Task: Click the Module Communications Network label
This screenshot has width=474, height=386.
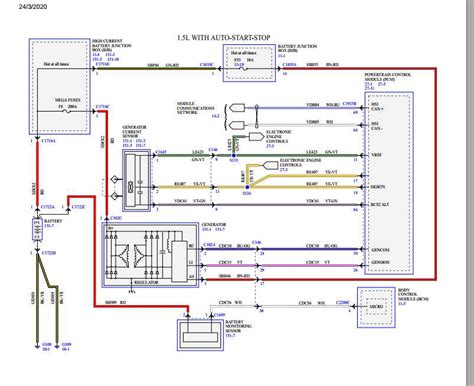Action: coord(195,108)
